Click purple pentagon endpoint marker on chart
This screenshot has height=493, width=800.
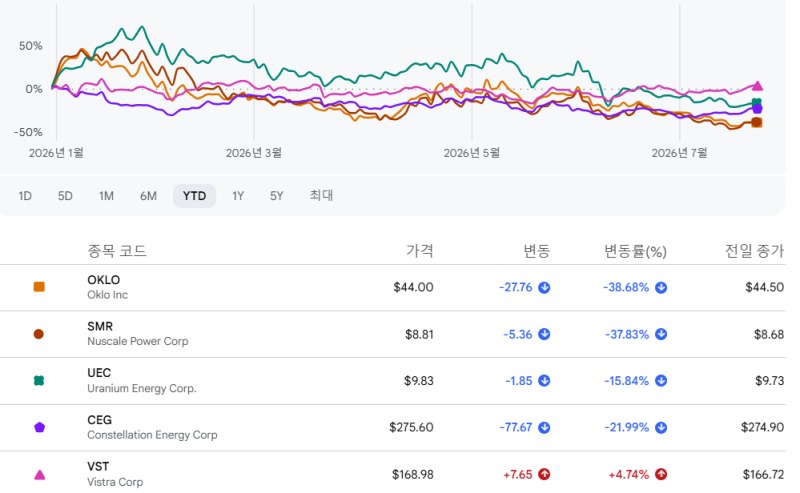point(757,109)
